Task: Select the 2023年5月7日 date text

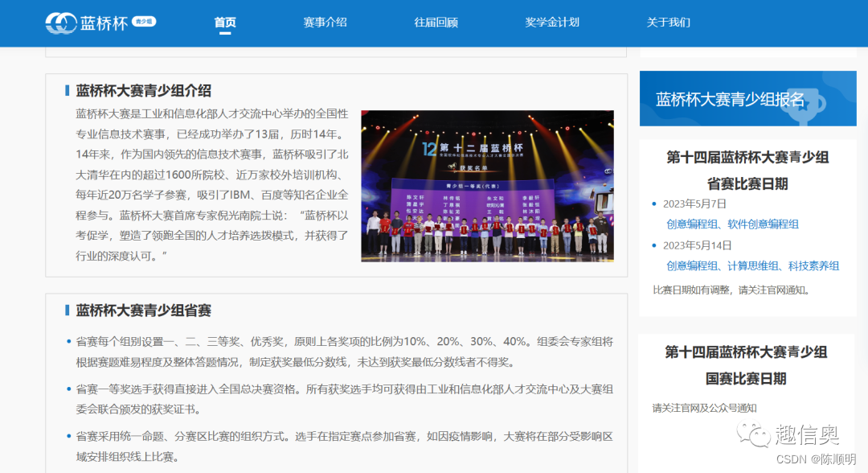Action: point(694,204)
